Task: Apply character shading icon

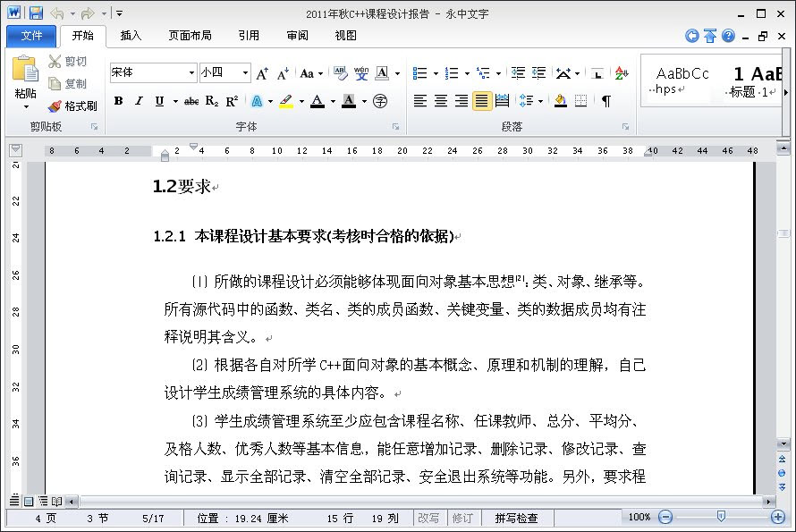Action: [349, 101]
